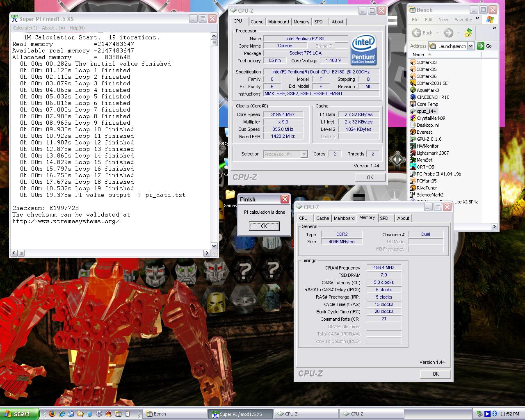Open the About tab in top CPU-Z
Viewport: 525px width, 420px height.
tap(338, 22)
